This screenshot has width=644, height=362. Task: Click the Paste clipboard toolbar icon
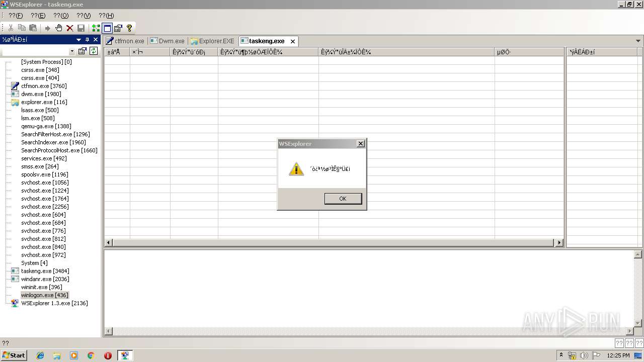point(33,28)
